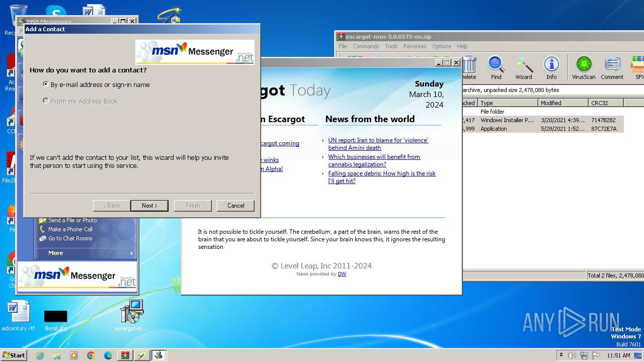Open the Tools menu in WinRAR

click(x=391, y=46)
